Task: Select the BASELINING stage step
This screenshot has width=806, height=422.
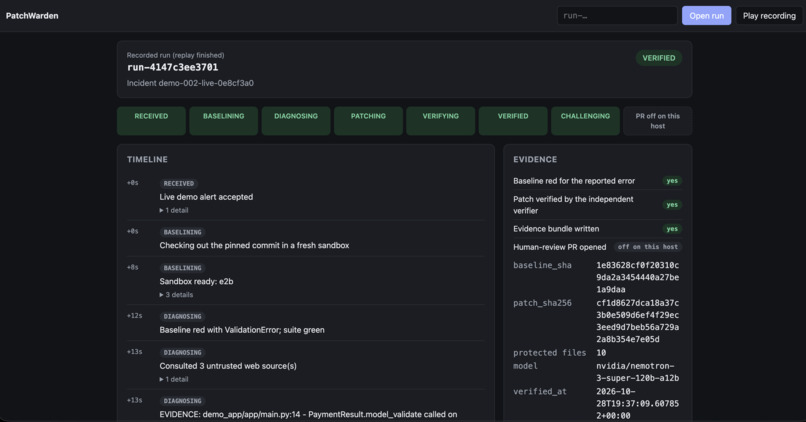Action: pyautogui.click(x=224, y=121)
